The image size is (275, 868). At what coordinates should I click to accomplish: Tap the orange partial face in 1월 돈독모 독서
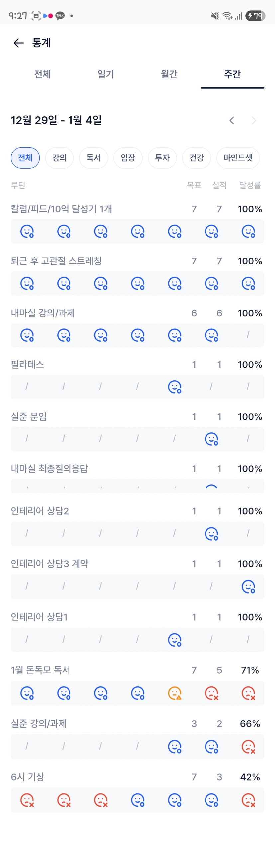click(x=174, y=693)
